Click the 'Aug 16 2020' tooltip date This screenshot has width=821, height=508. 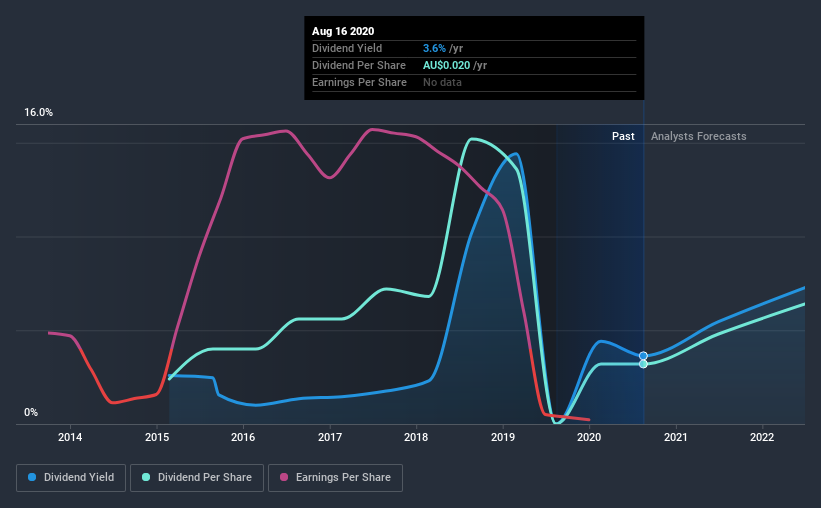[x=343, y=31]
